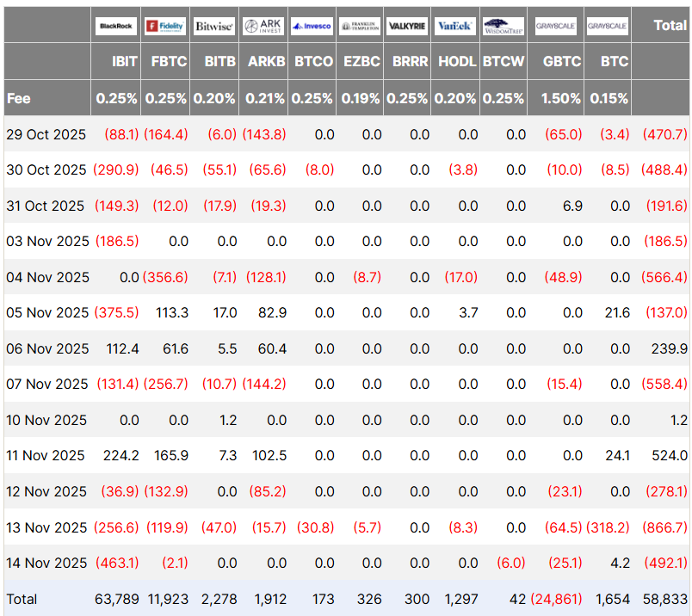Click the ARK Invest logo
This screenshot has width=692, height=616.
tap(263, 26)
